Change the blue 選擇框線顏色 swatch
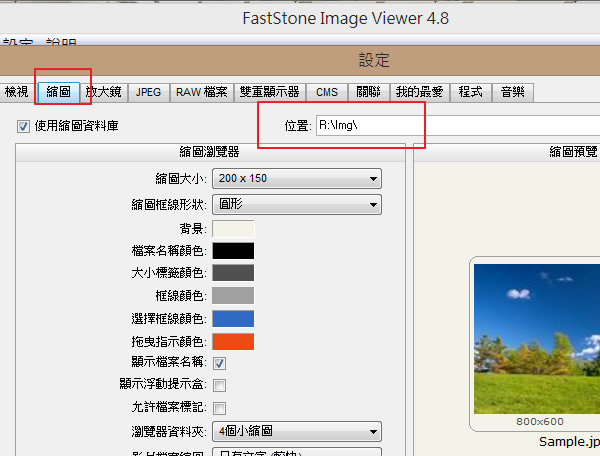 coord(233,319)
